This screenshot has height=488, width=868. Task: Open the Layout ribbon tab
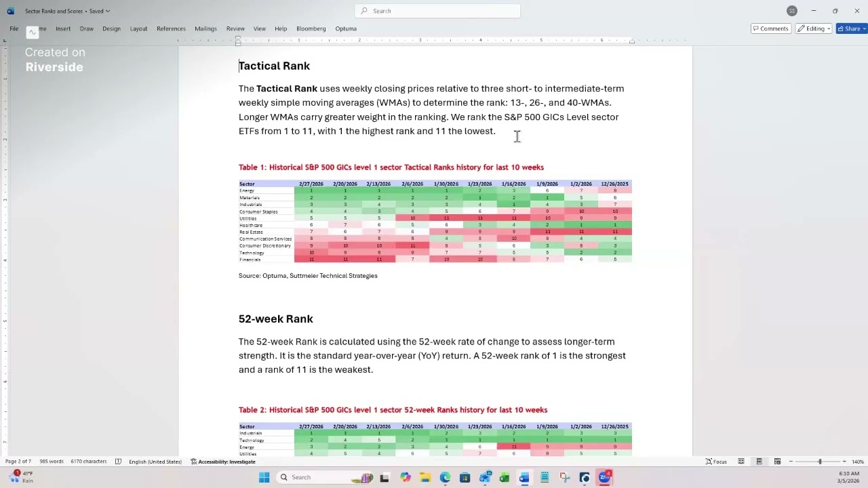138,28
